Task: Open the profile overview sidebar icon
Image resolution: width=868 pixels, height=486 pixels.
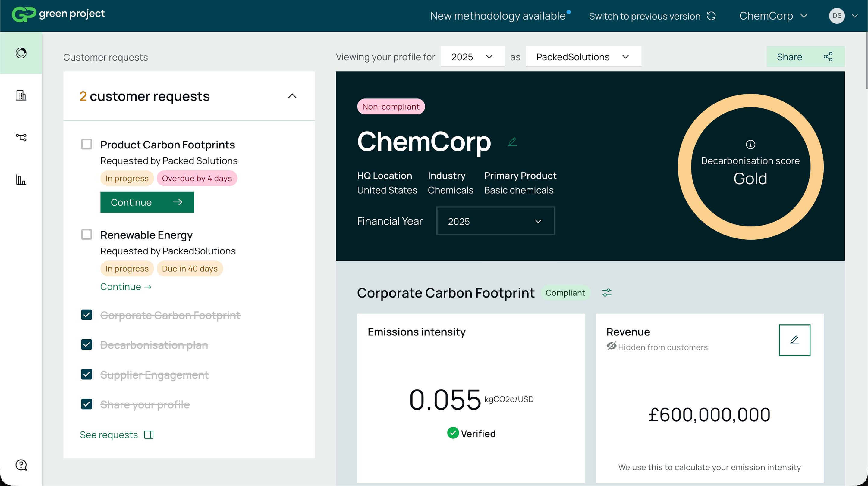Action: pyautogui.click(x=21, y=53)
